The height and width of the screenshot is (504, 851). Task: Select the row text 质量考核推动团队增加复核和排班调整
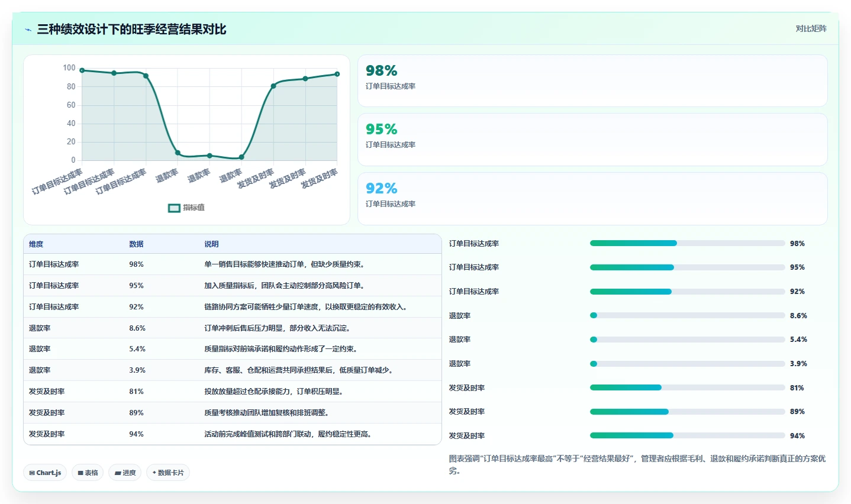click(265, 413)
